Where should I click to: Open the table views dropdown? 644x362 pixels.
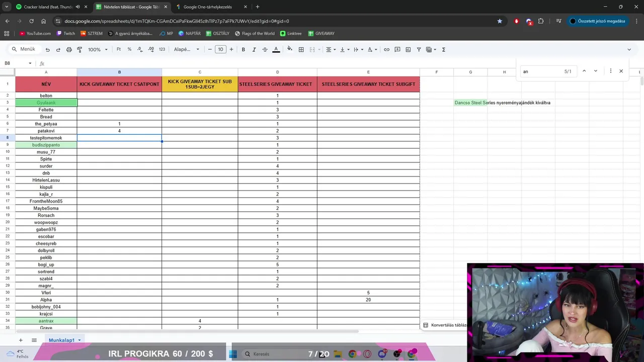point(431,49)
